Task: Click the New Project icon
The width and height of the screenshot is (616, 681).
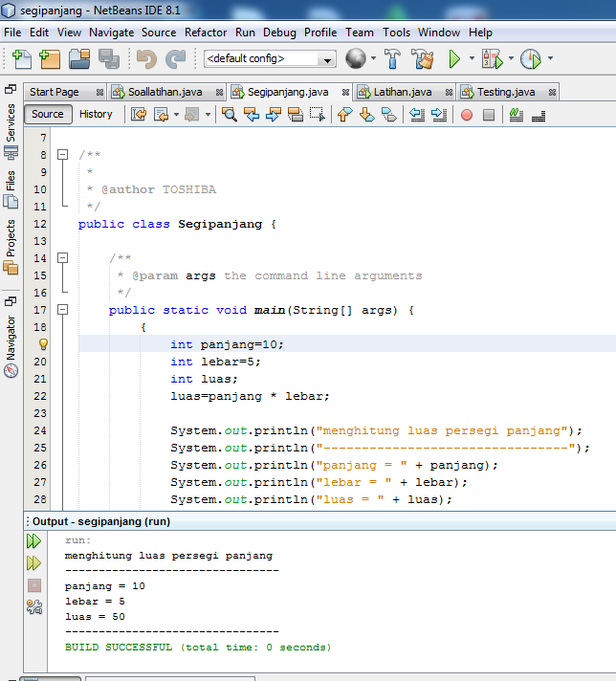Action: click(50, 59)
